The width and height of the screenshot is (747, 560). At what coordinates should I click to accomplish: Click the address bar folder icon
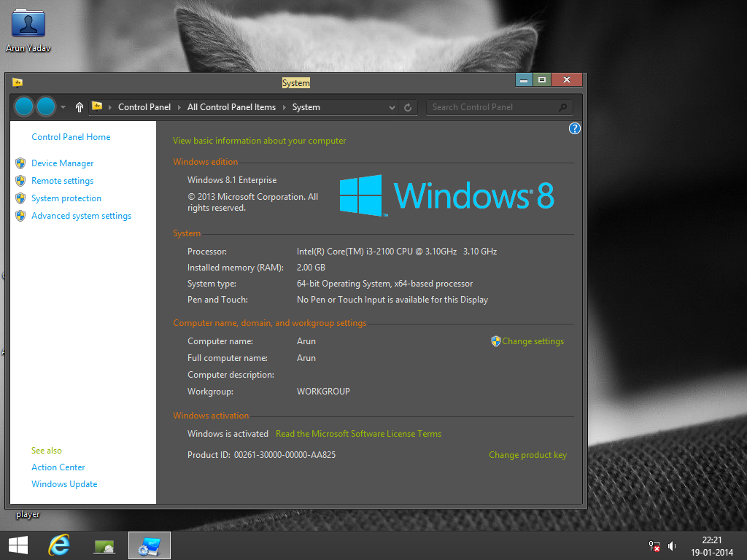97,106
